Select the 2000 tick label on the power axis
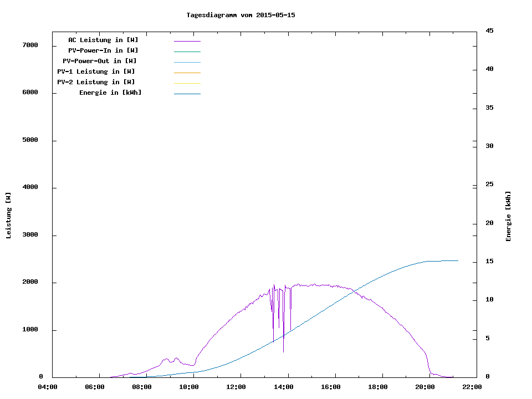The image size is (532, 399). (x=30, y=283)
